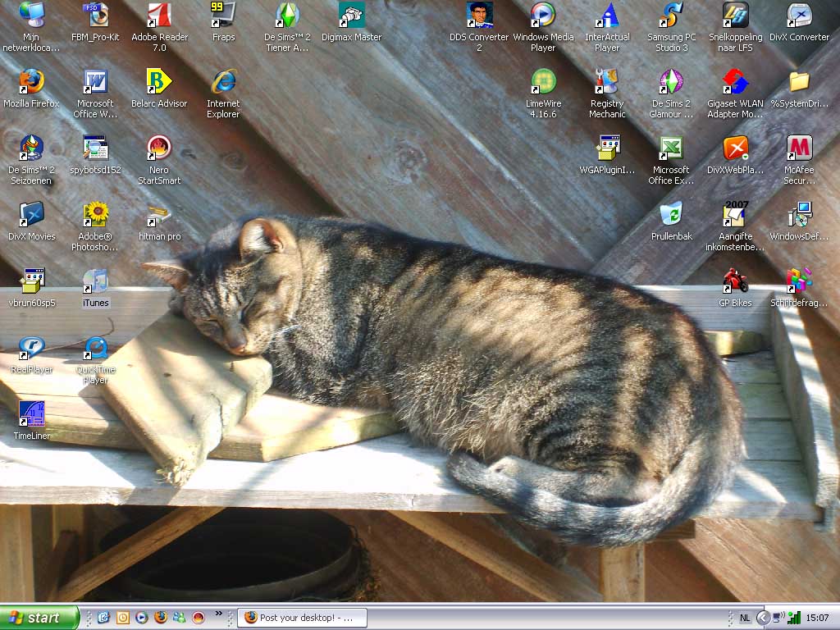Open the Fraps desktop shortcut
Viewport: 840px width, 630px height.
tap(223, 22)
